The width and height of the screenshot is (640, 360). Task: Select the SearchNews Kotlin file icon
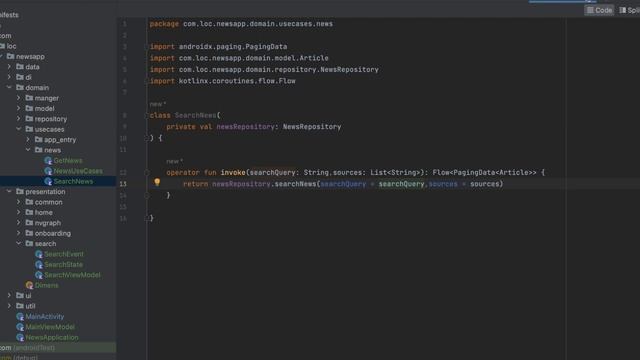pos(48,181)
